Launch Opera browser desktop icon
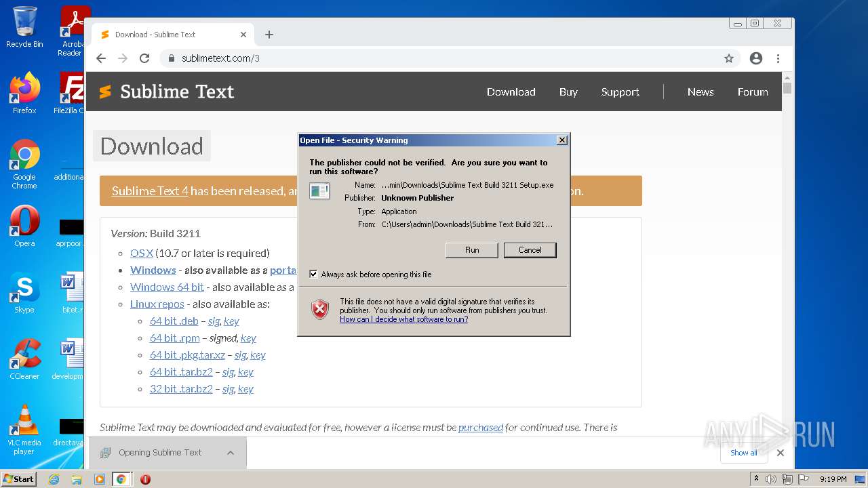Screen dimensions: 868x488 [24, 226]
